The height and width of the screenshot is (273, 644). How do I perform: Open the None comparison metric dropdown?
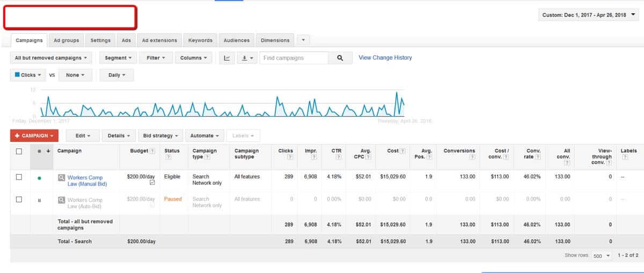(x=75, y=75)
